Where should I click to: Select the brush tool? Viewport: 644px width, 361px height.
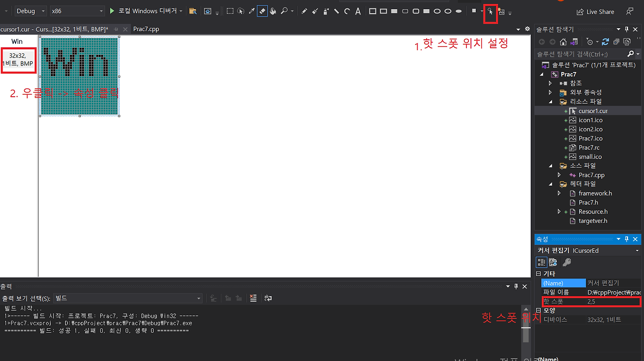coord(315,11)
